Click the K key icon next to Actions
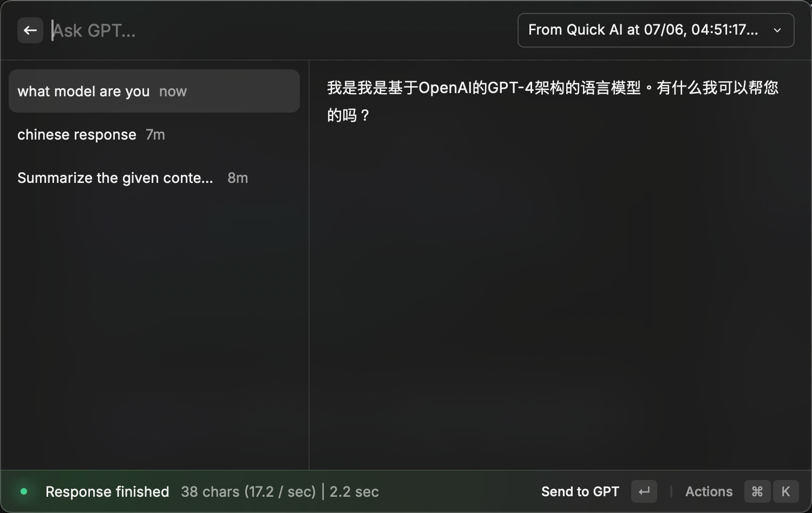 (x=785, y=491)
